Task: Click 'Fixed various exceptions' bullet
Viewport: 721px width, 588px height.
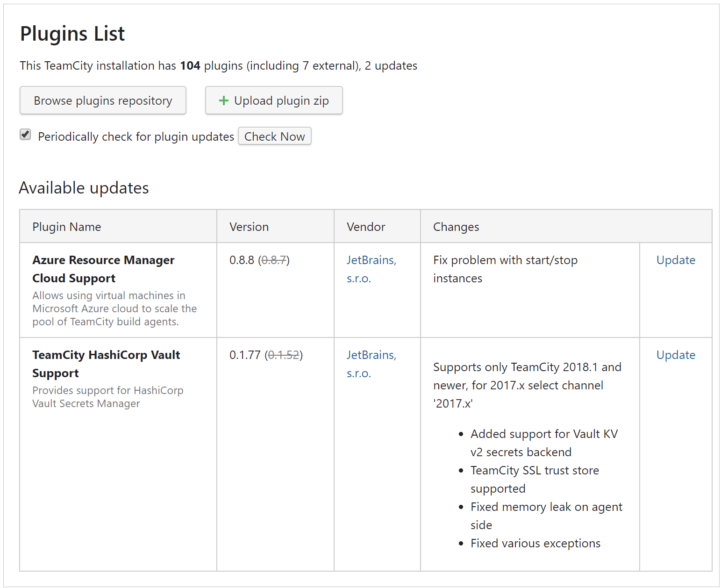Action: point(535,543)
